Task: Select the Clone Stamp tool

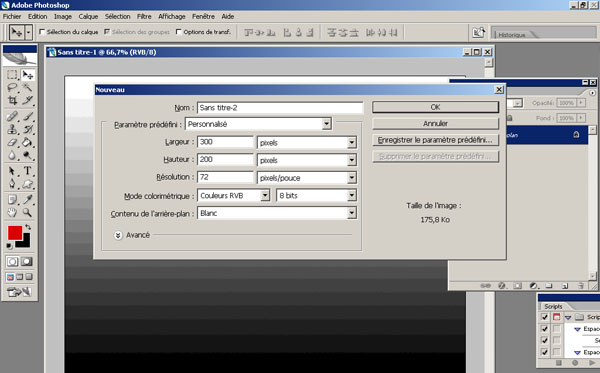Action: 12,129
